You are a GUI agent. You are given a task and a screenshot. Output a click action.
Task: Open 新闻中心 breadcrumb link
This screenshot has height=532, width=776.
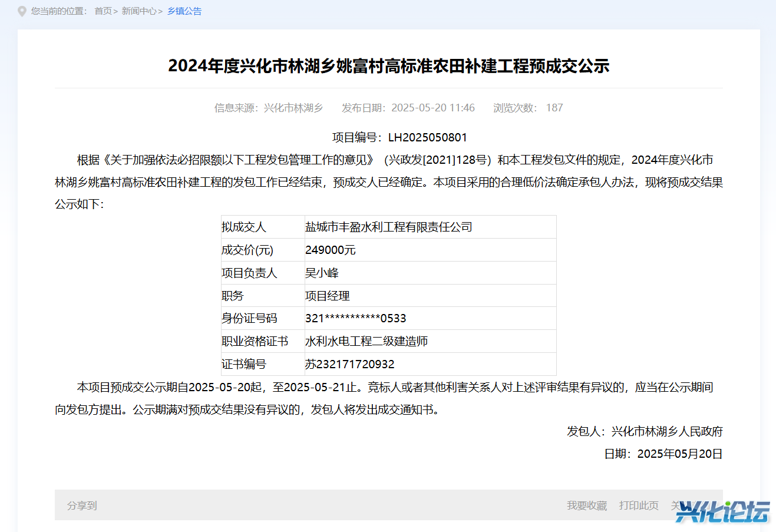click(138, 11)
